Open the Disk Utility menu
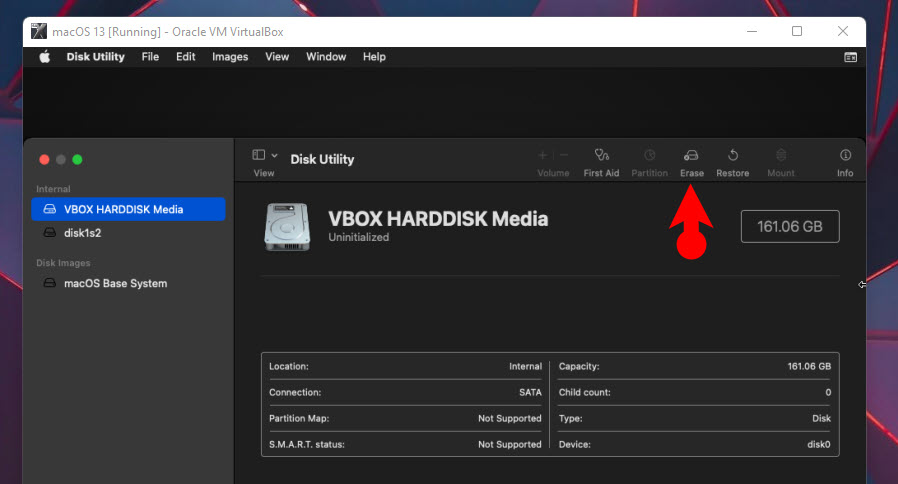The width and height of the screenshot is (898, 484). click(96, 57)
